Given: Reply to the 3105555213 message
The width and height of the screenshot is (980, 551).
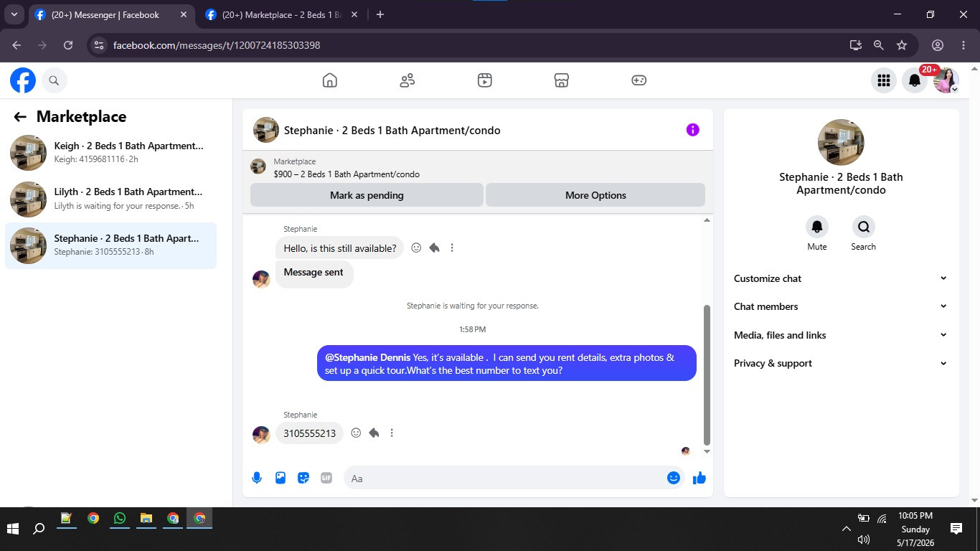Looking at the screenshot, I should (x=374, y=433).
